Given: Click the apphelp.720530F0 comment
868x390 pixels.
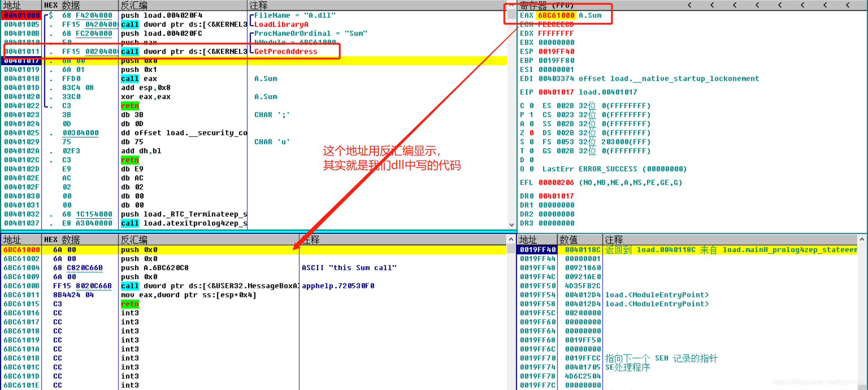Looking at the screenshot, I should 338,286.
